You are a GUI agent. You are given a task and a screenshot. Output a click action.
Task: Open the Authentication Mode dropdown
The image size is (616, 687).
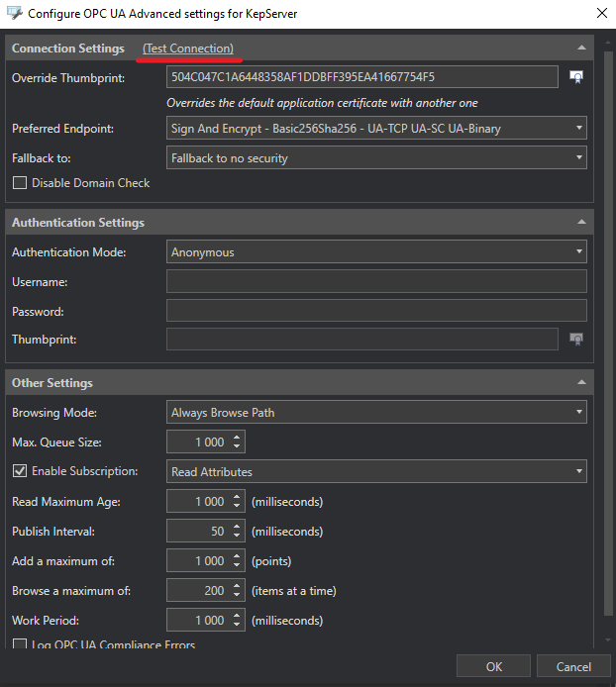(x=376, y=251)
